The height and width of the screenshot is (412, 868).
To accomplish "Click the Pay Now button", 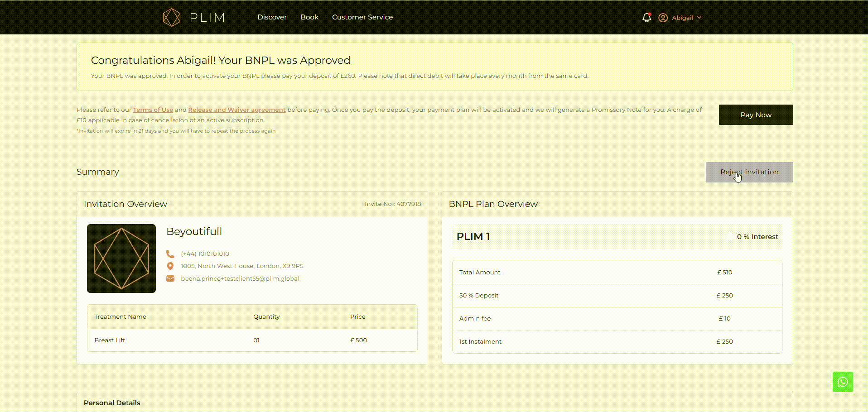I will click(x=756, y=115).
